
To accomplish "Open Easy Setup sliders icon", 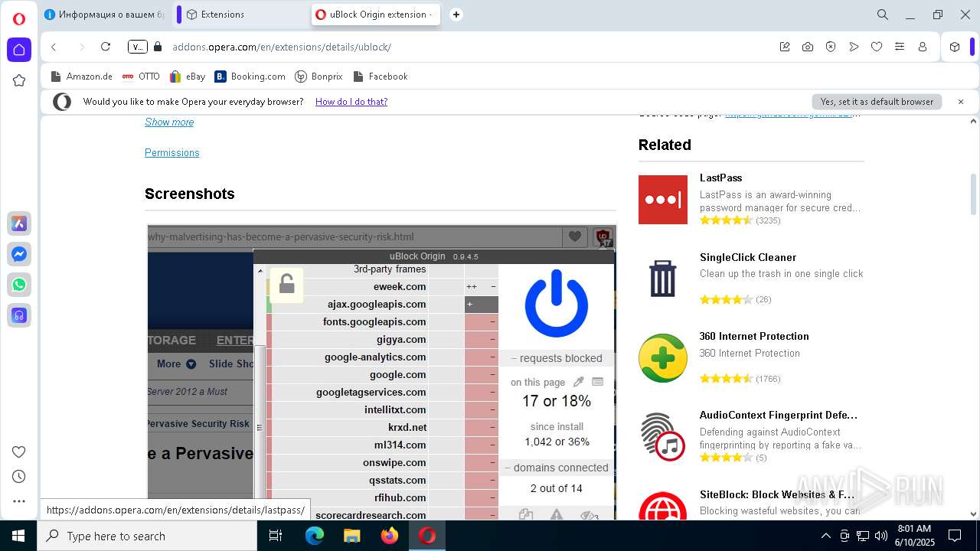I will click(x=900, y=47).
